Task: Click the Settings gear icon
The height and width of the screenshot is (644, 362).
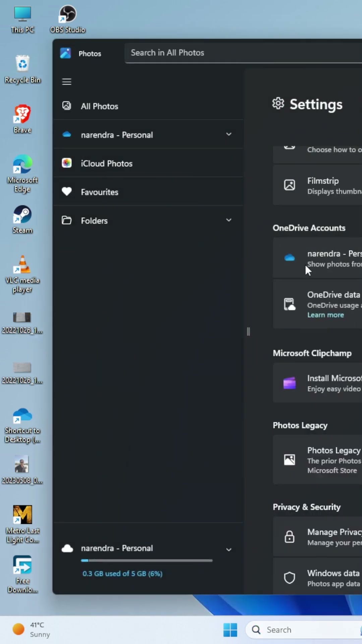Action: pyautogui.click(x=278, y=104)
